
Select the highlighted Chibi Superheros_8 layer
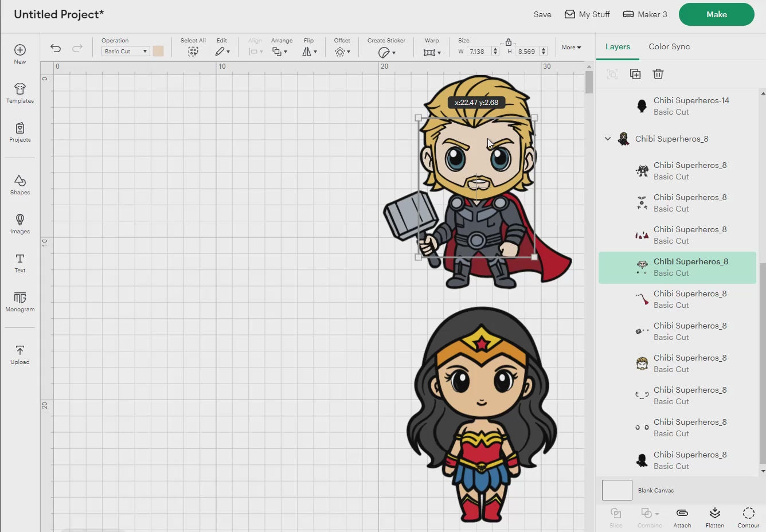677,267
